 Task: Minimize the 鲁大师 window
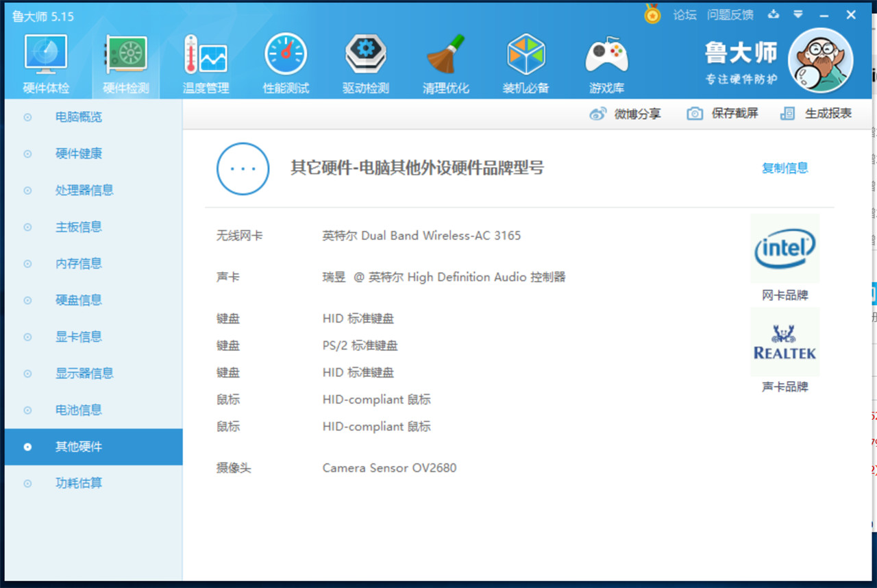click(x=824, y=15)
